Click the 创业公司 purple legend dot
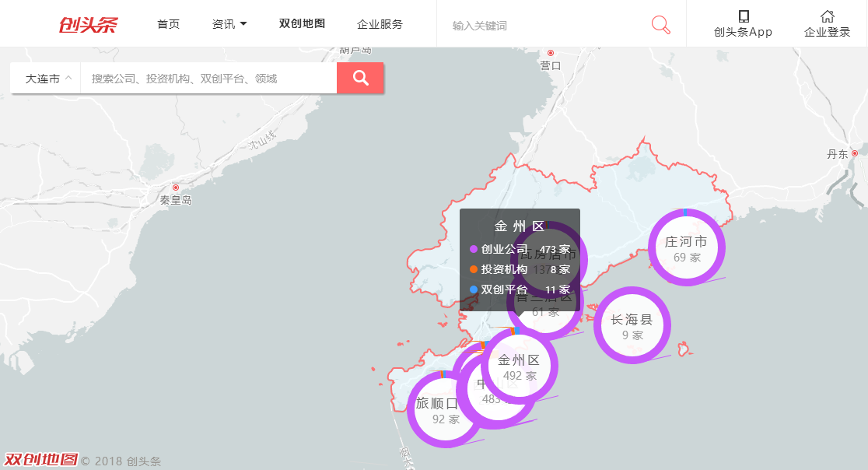The image size is (868, 470). click(x=474, y=249)
